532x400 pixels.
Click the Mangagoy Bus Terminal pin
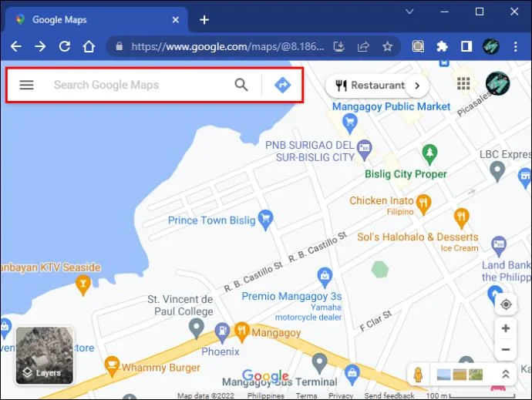click(x=319, y=364)
